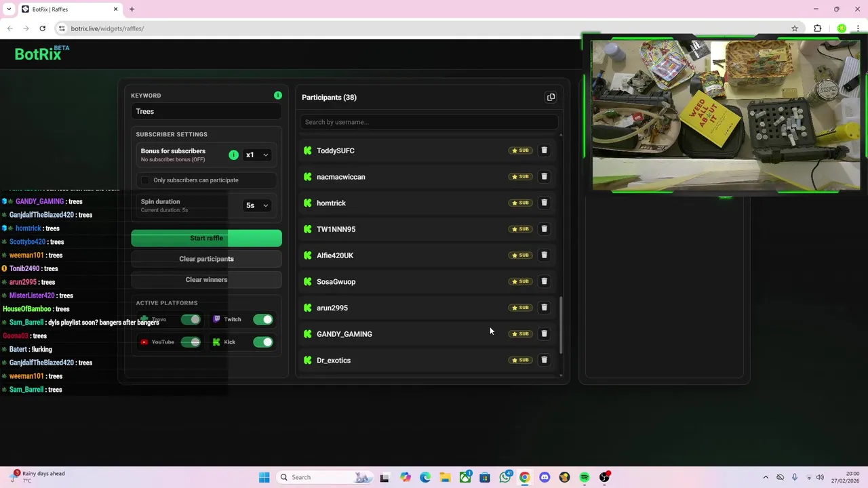Open new browser tab
Image resolution: width=868 pixels, height=488 pixels.
click(132, 9)
